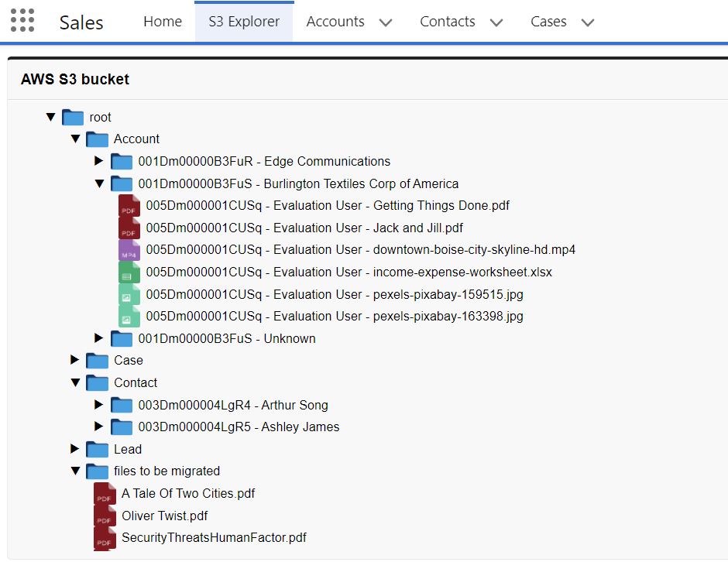
Task: Switch to the Cases tab
Action: coord(548,22)
